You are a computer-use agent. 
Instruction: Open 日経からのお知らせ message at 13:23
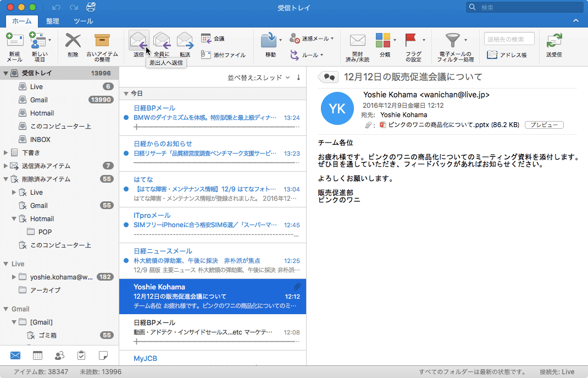[213, 154]
